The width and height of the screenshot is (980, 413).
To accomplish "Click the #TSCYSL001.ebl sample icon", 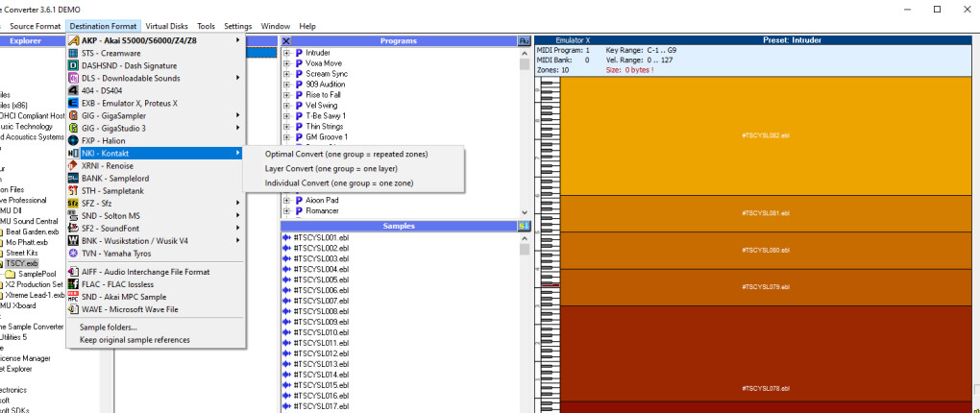I will pos(287,237).
